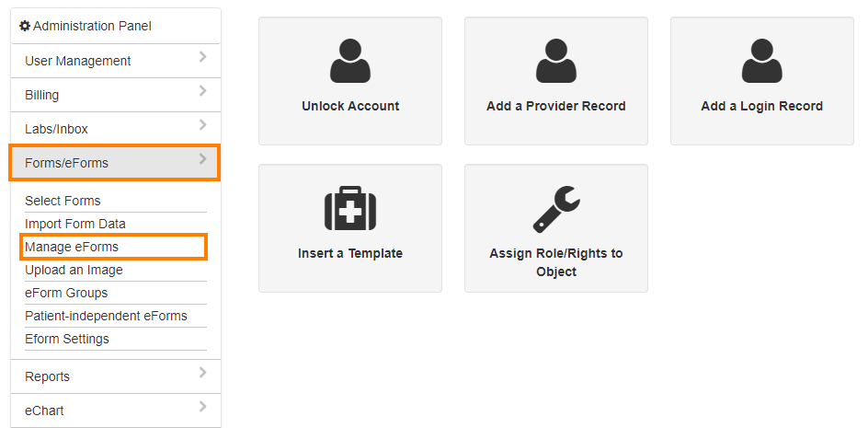The width and height of the screenshot is (868, 428).
Task: Click the Unlock Account person icon
Action: (x=350, y=61)
